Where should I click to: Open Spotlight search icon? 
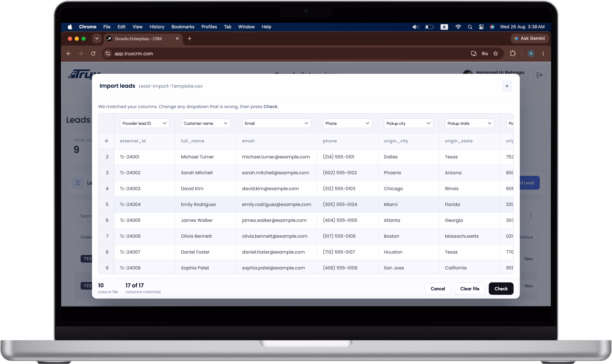(x=470, y=27)
